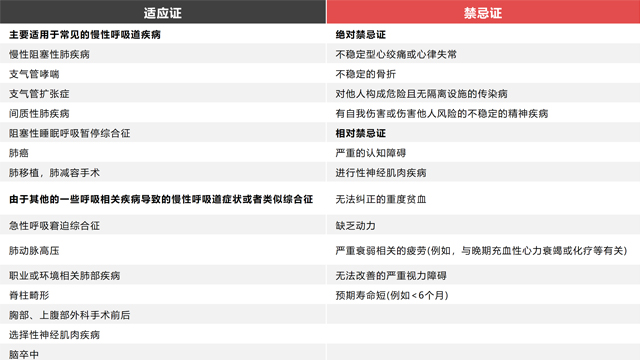This screenshot has height=360, width=640.
Task: Select the heading 主要适用于常见的慢性呼吸道疾病
Action: 85,35
